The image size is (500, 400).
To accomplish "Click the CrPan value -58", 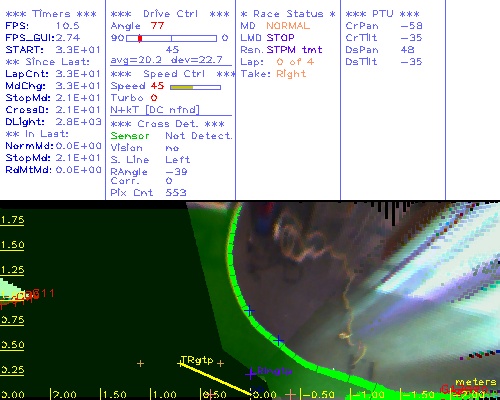I will [x=412, y=26].
